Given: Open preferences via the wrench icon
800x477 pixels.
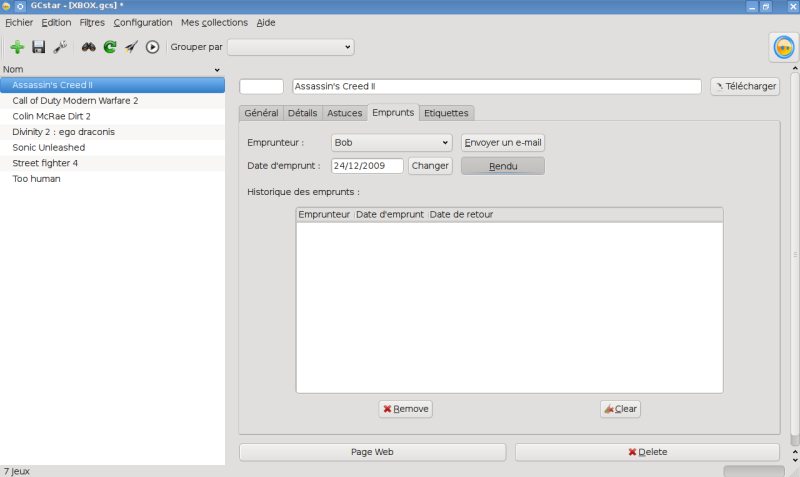Looking at the screenshot, I should [60, 47].
